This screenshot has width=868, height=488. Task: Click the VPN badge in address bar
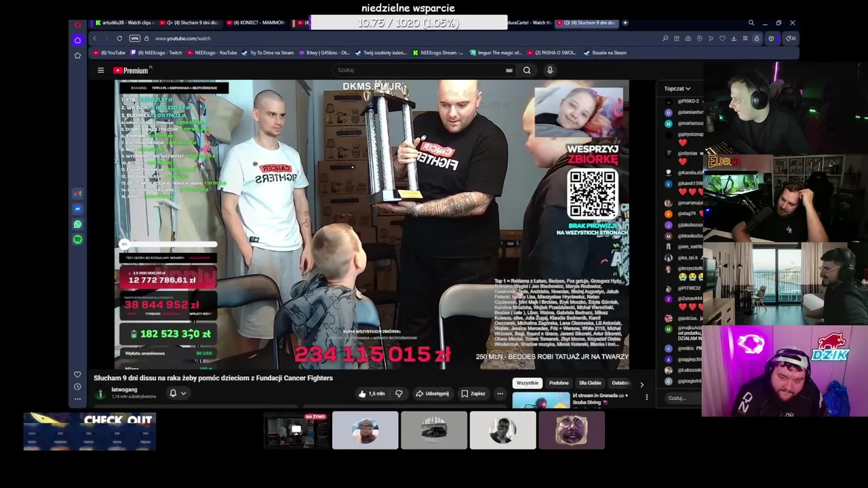click(134, 39)
